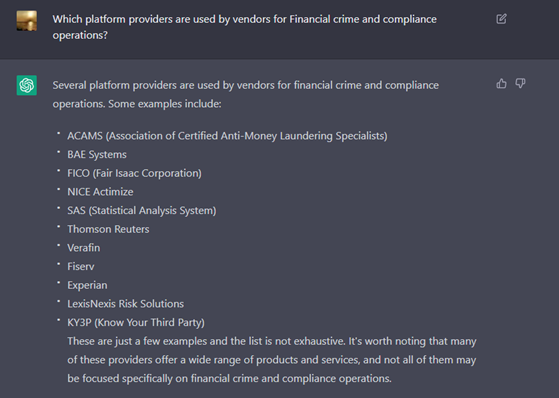Image resolution: width=559 pixels, height=398 pixels.
Task: Click the LexisNexis Risk Solutions entry
Action: click(125, 304)
